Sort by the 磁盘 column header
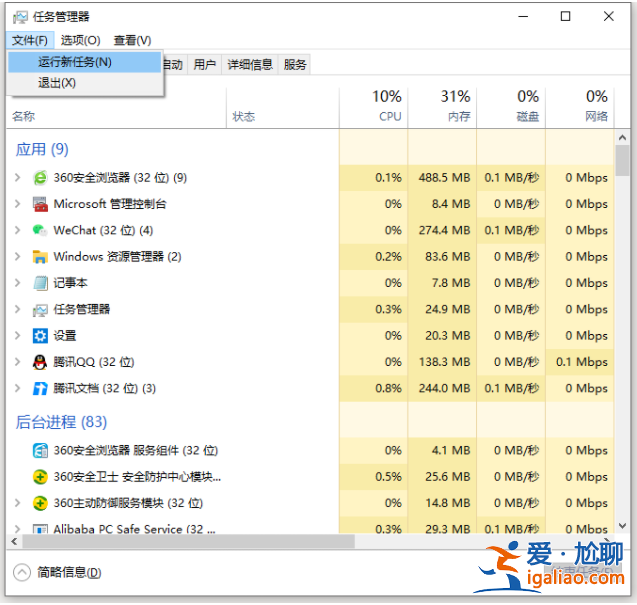This screenshot has width=637, height=605. 511,108
